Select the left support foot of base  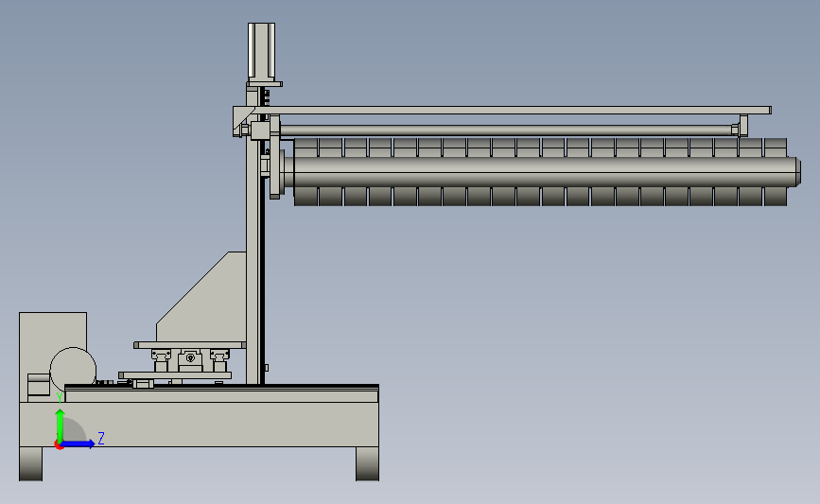click(x=31, y=463)
